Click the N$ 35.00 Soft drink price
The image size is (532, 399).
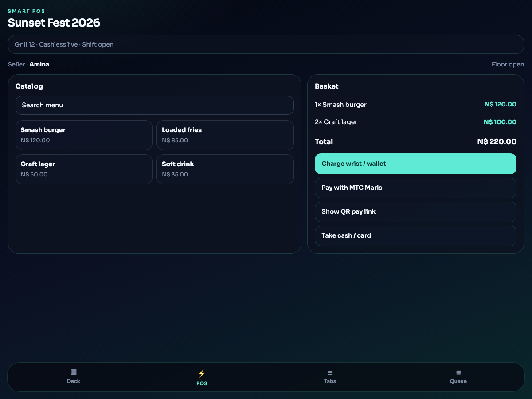[175, 175]
